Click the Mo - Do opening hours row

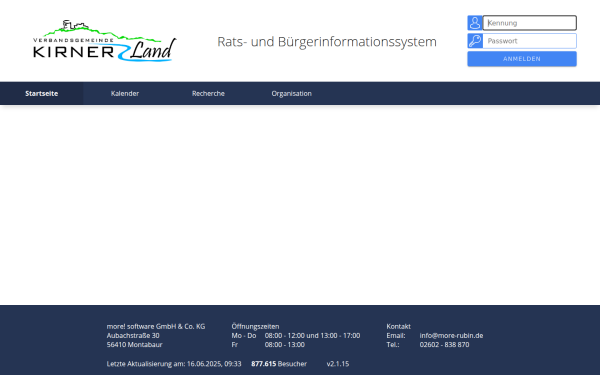tap(296, 336)
